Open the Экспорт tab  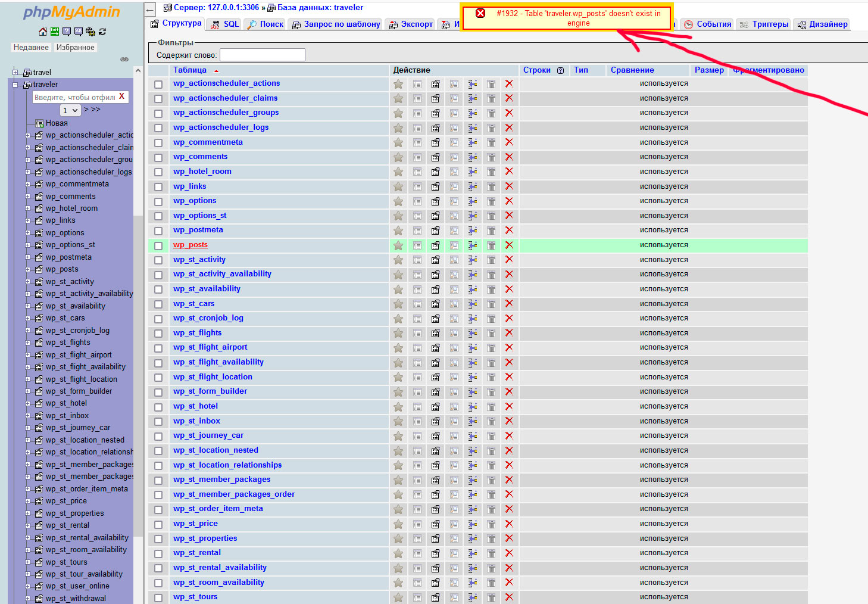point(411,24)
